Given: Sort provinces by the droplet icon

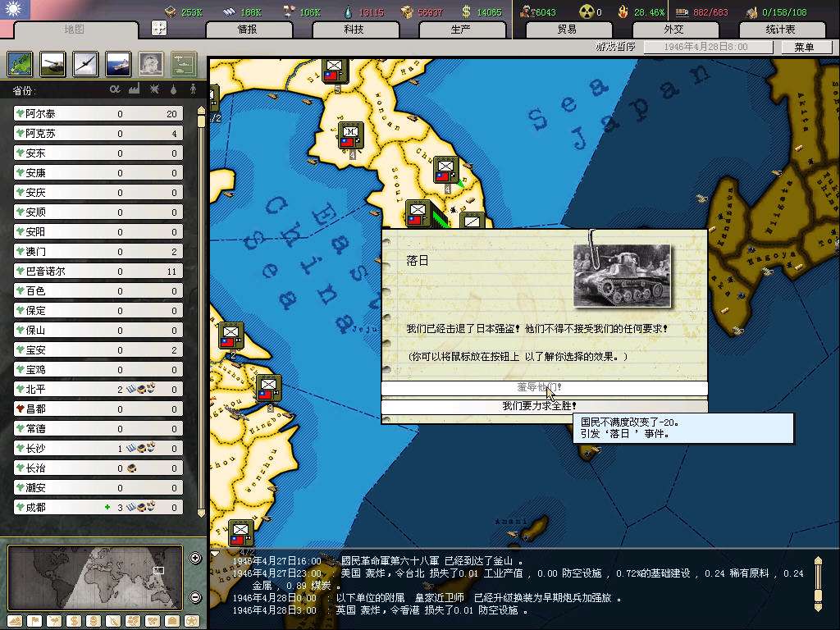Looking at the screenshot, I should (174, 89).
